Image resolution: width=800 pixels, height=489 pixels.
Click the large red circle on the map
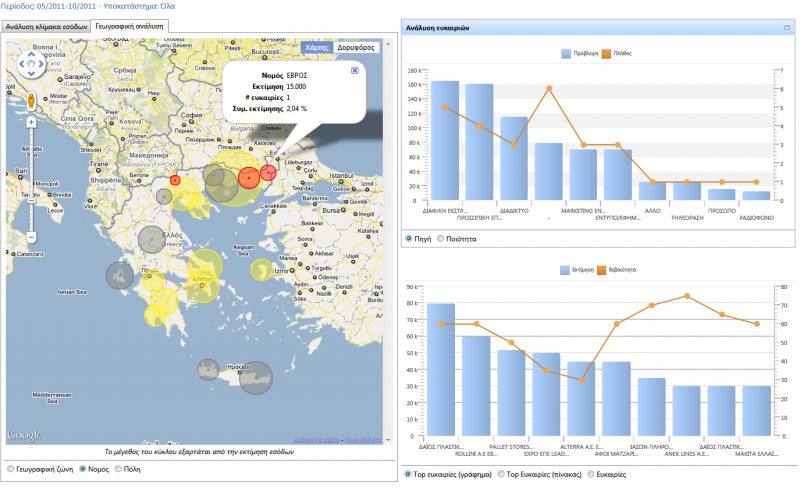coord(249,178)
